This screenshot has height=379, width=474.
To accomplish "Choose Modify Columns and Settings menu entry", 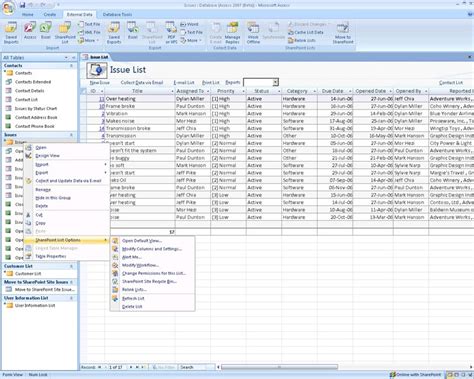I will 151,249.
